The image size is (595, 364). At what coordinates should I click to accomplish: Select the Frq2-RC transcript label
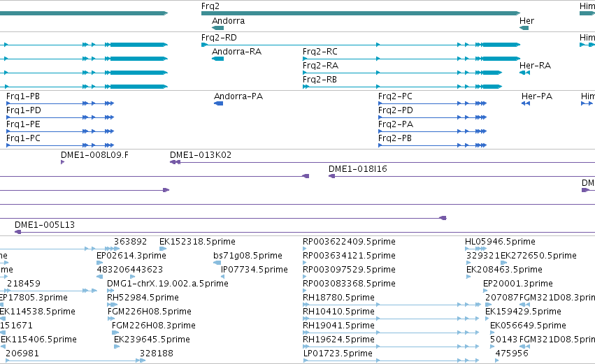pyautogui.click(x=320, y=52)
